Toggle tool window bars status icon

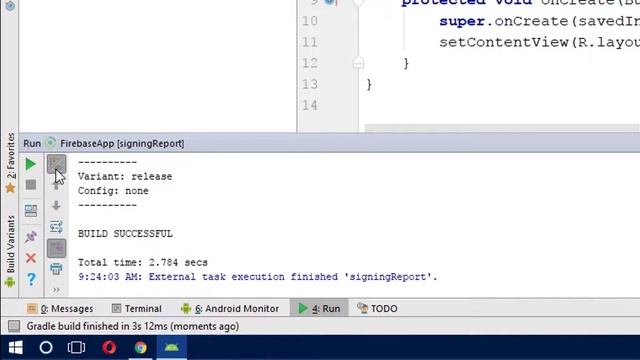click(x=14, y=326)
